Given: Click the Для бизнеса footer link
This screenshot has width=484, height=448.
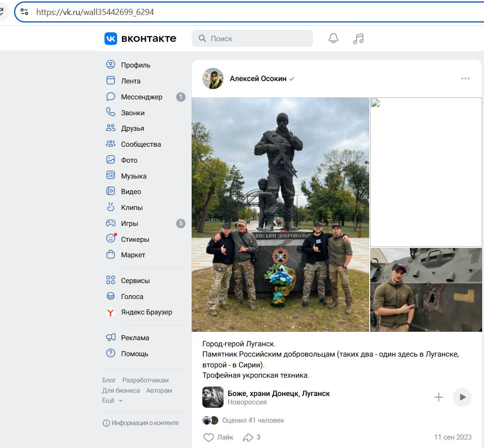Looking at the screenshot, I should click(x=121, y=390).
